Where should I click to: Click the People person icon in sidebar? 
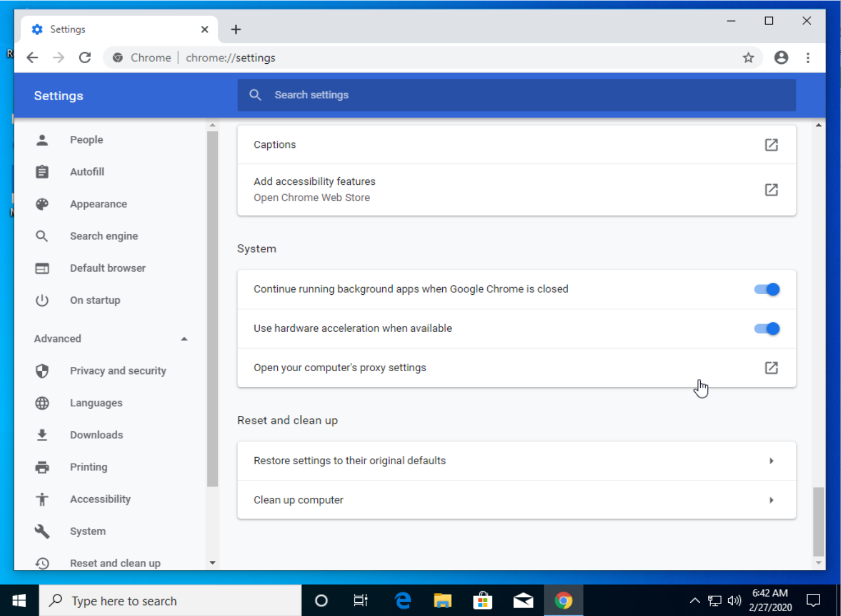[x=42, y=140]
